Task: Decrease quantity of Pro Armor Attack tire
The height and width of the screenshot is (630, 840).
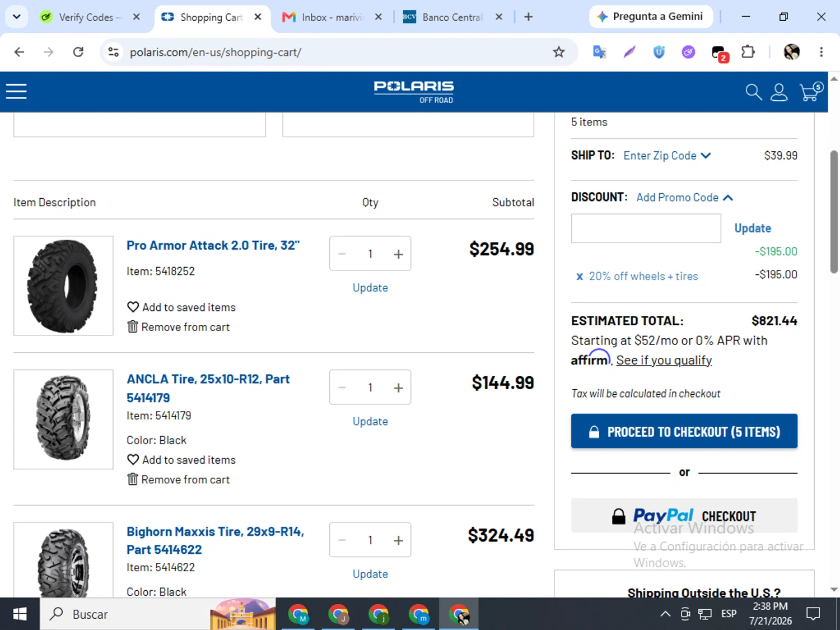Action: pyautogui.click(x=342, y=254)
